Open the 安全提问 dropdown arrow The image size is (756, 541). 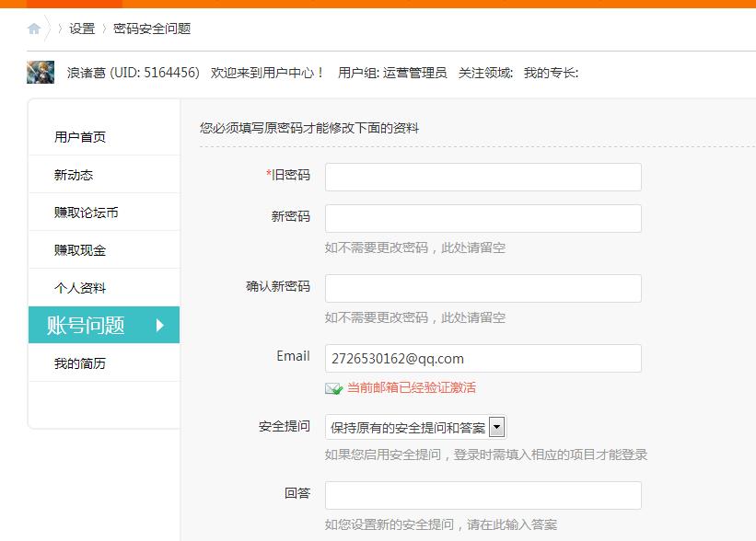click(x=497, y=427)
